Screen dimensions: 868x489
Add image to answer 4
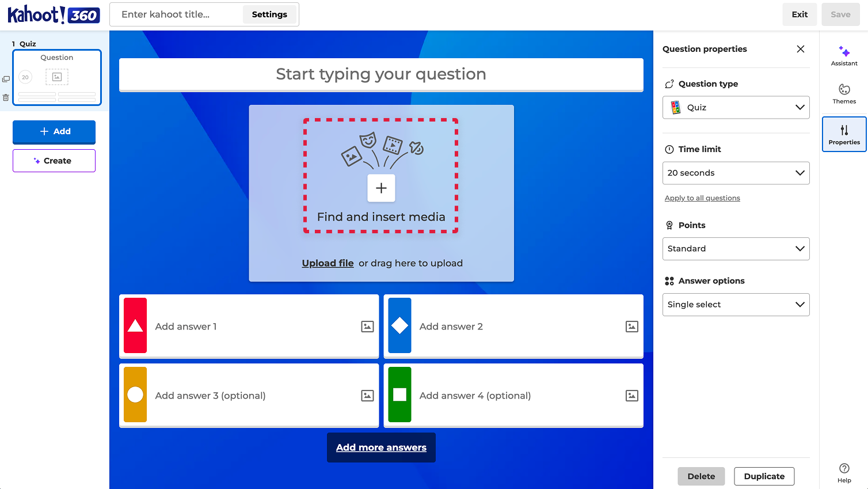click(x=631, y=396)
